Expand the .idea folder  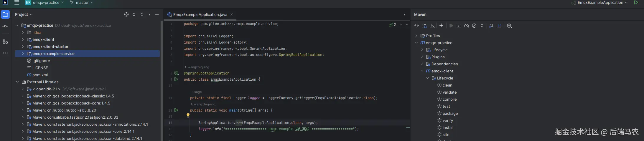23,32
